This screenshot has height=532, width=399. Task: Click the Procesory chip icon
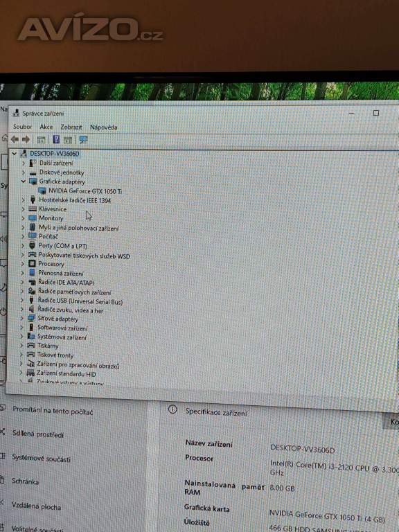(33, 264)
